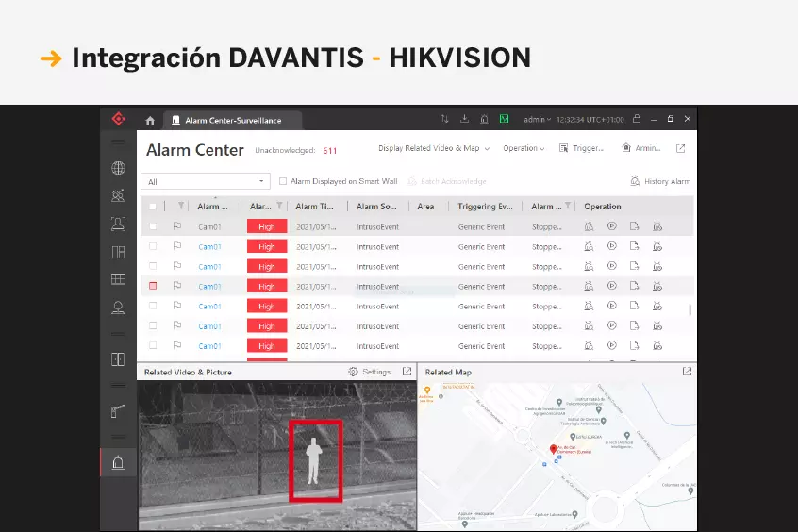798x532 pixels.
Task: Play video for highlighted top row alarm
Action: coord(612,226)
